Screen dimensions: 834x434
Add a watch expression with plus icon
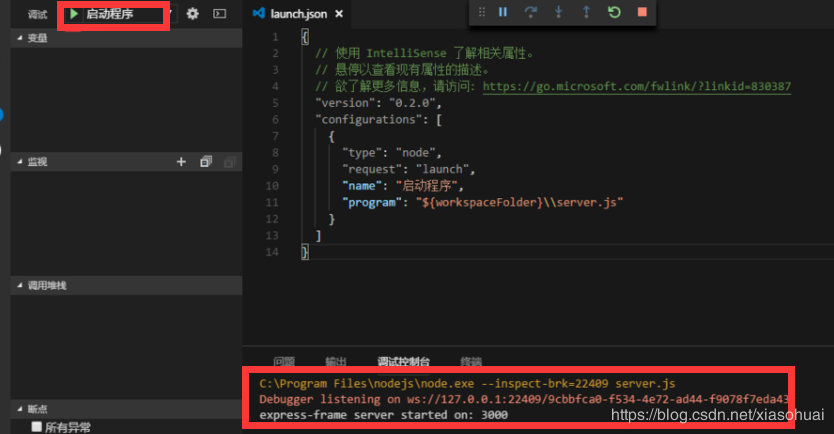tap(181, 162)
